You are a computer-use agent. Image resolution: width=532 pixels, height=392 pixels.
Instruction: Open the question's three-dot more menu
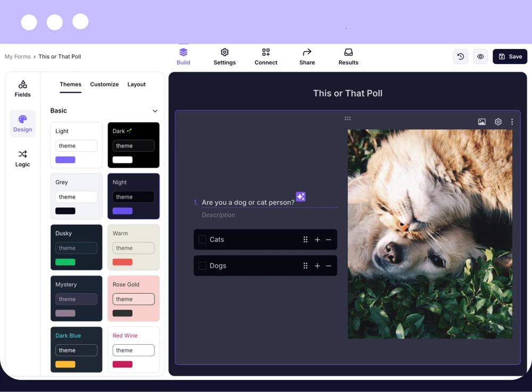click(512, 122)
